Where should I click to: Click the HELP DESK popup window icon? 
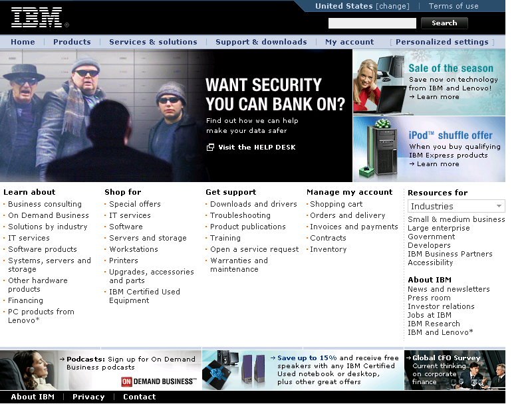tap(210, 147)
